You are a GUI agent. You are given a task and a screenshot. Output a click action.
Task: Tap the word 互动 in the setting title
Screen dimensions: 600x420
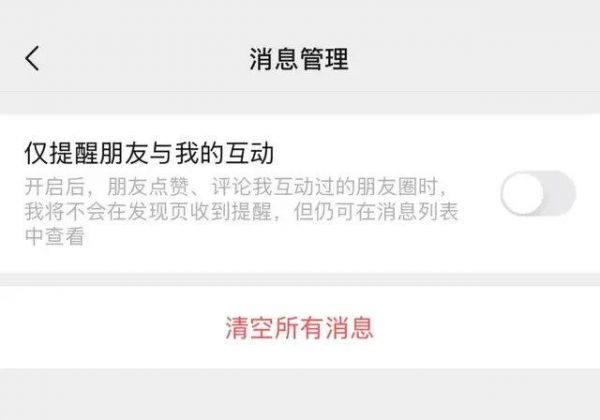[x=249, y=153]
